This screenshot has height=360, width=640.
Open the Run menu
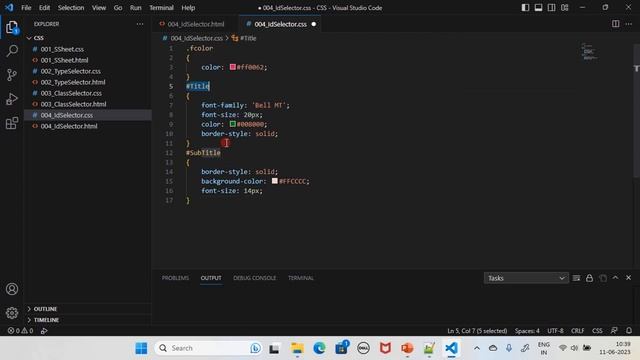click(x=136, y=8)
